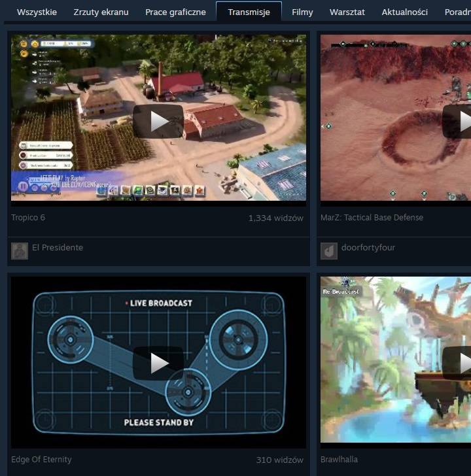
Task: Select the Brawlhalla game title
Action: tap(339, 460)
